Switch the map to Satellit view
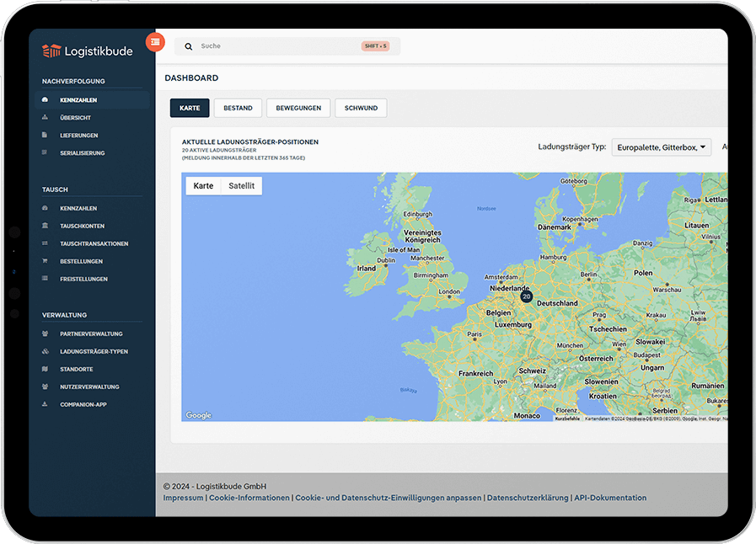756x544 pixels. [242, 186]
